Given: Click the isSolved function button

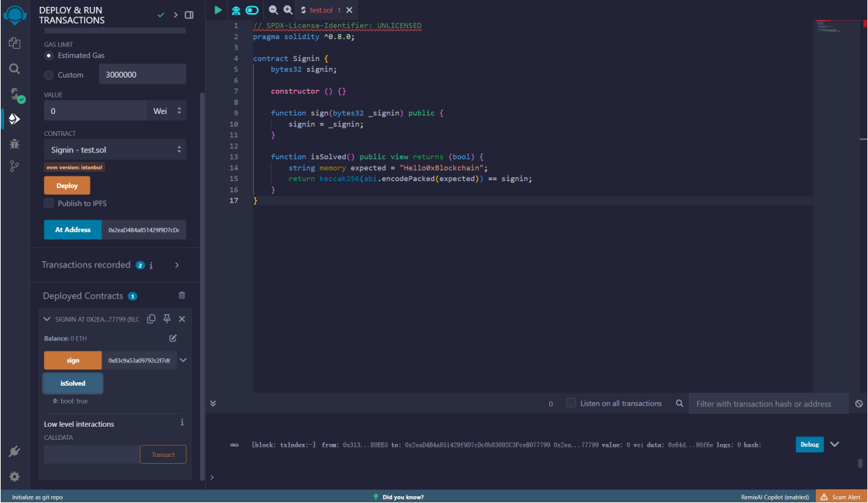Looking at the screenshot, I should click(x=73, y=384).
